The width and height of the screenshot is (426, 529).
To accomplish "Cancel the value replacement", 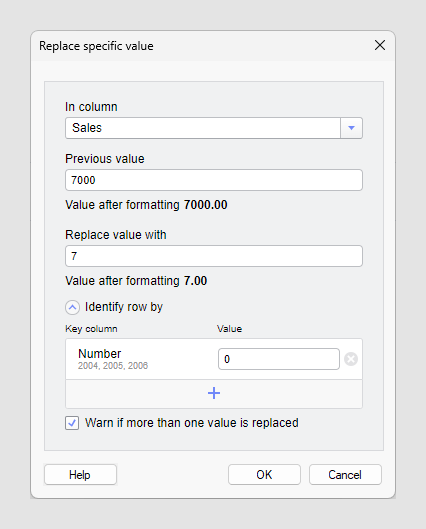I will (345, 475).
